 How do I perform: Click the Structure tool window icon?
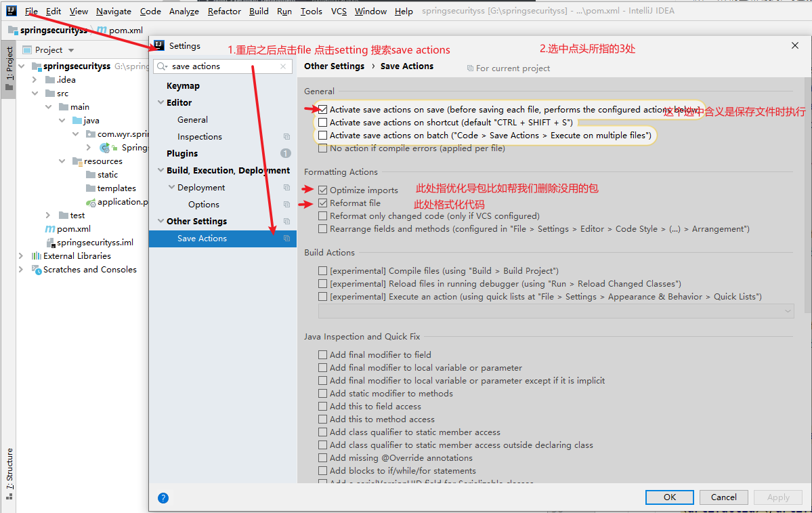tap(9, 497)
